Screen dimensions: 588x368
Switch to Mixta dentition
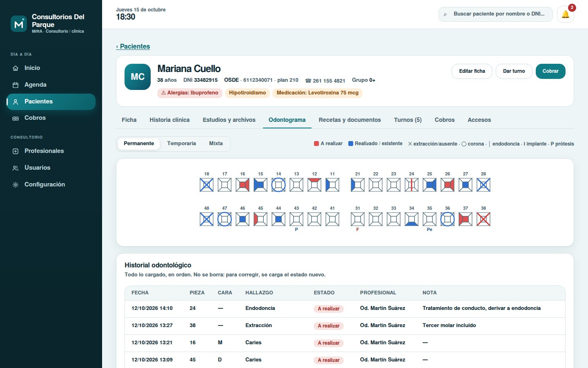[x=216, y=144]
